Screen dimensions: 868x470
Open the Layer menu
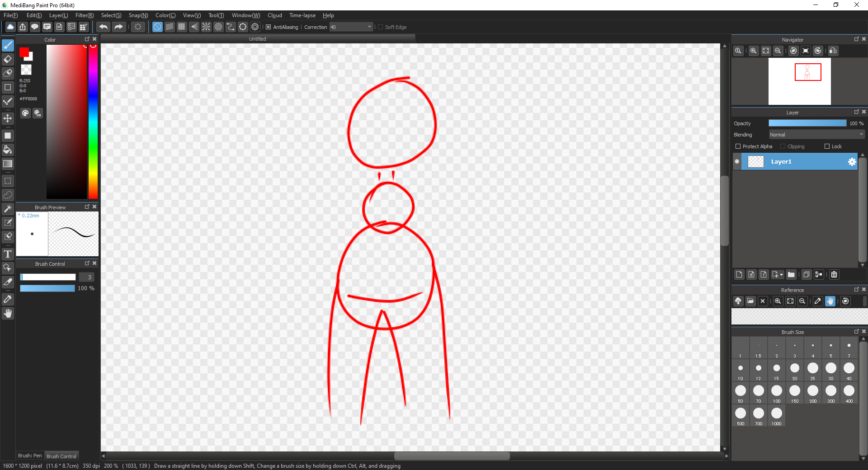coord(59,15)
